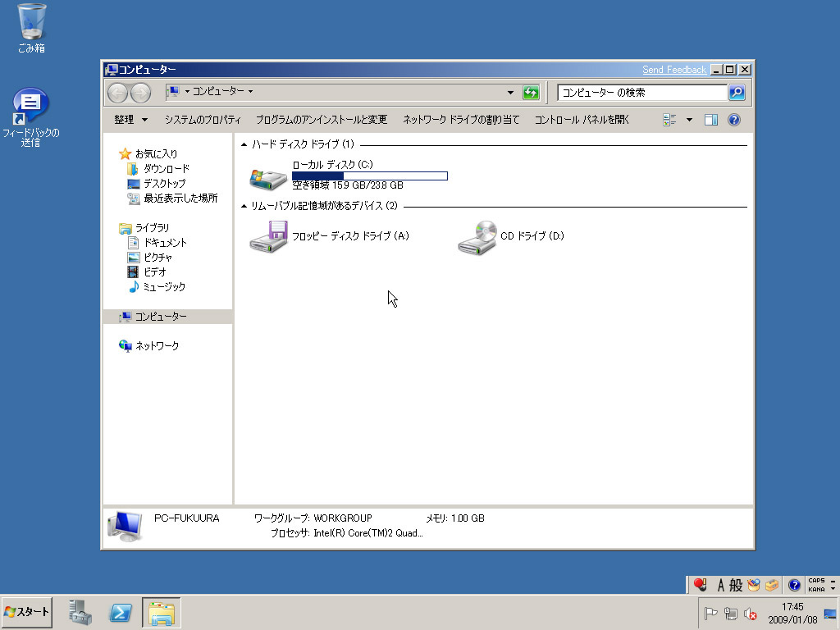840x630 pixels.
Task: Open the Organize dropdown menu
Action: pyautogui.click(x=130, y=120)
